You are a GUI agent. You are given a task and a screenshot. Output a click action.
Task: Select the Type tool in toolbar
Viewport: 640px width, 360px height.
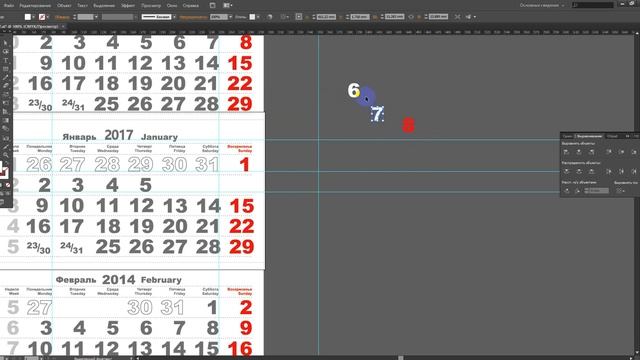pyautogui.click(x=5, y=60)
